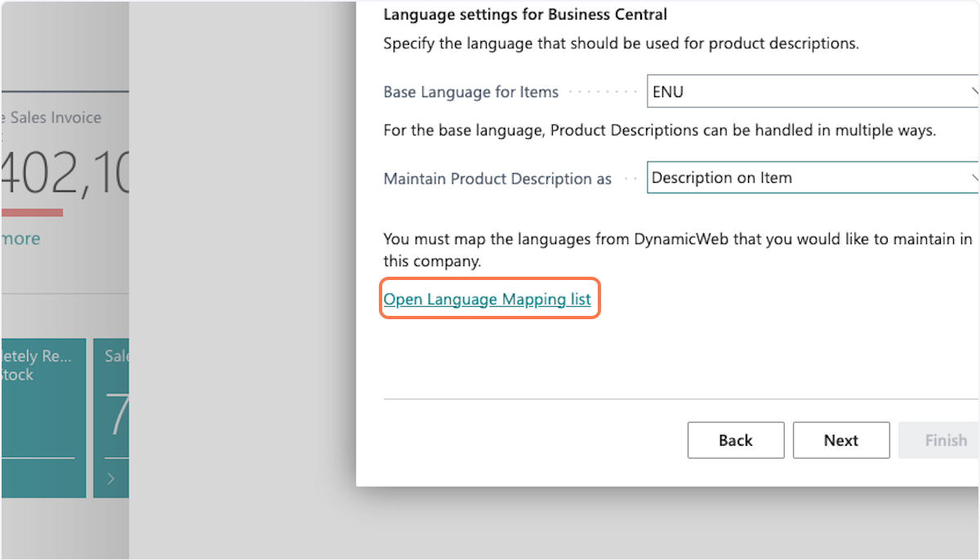Click the chevron beside Description on Item
The image size is (980, 560).
974,177
